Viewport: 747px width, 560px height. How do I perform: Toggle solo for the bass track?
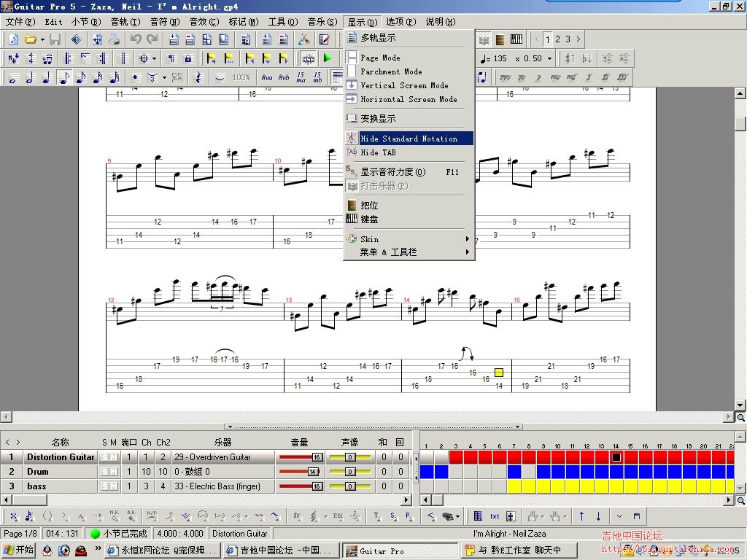point(104,486)
